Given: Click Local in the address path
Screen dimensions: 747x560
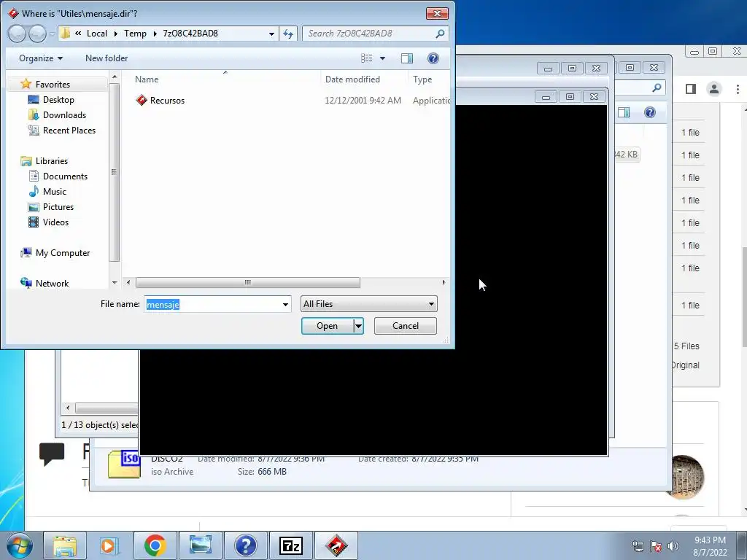Looking at the screenshot, I should 97,34.
